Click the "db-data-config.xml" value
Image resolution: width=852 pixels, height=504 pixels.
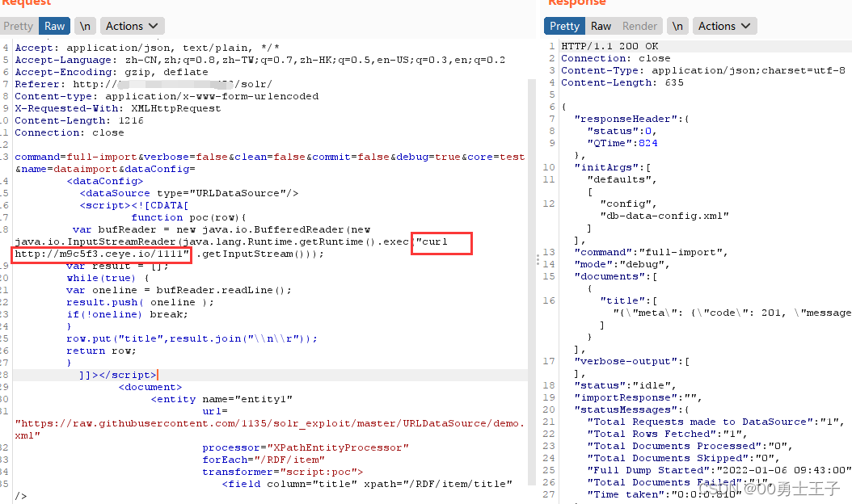pos(664,216)
